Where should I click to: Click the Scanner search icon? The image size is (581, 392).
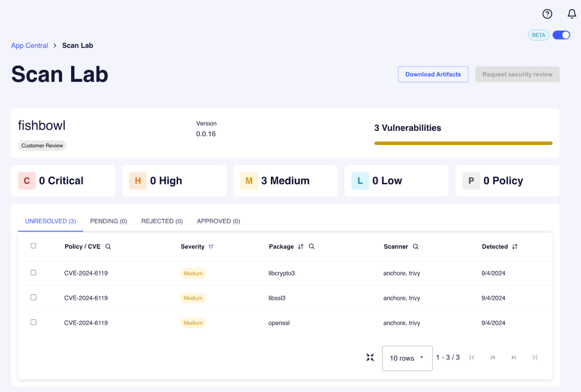pos(415,247)
